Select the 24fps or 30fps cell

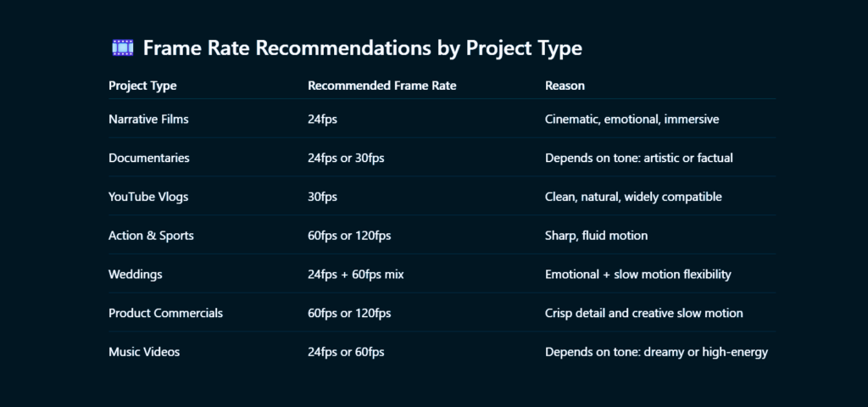pyautogui.click(x=346, y=158)
